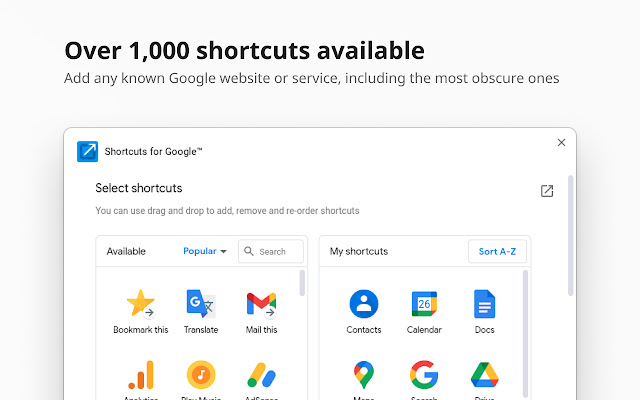Image resolution: width=640 pixels, height=400 pixels.
Task: Open the Popular filter dropdown
Action: point(205,251)
